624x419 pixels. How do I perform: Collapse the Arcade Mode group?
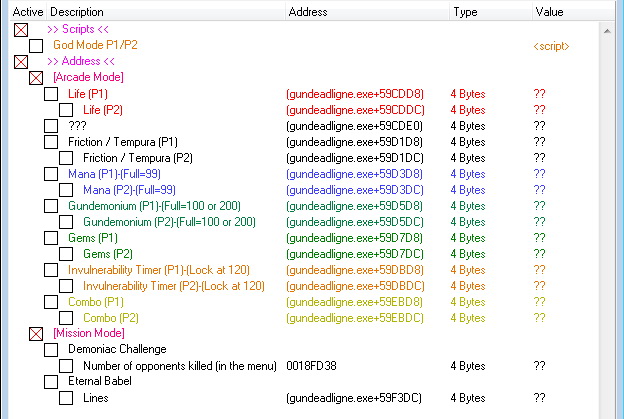tap(36, 78)
